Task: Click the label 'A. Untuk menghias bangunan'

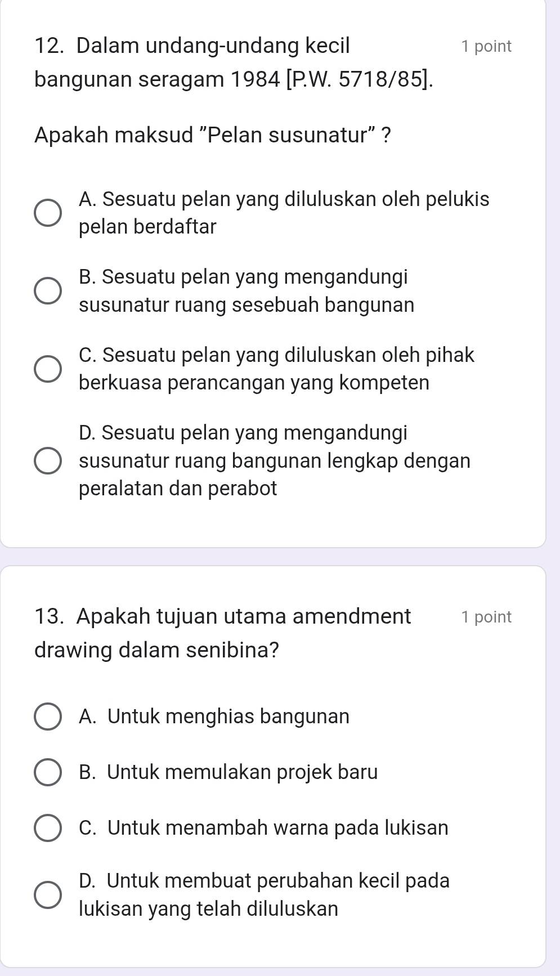Action: pos(214,717)
